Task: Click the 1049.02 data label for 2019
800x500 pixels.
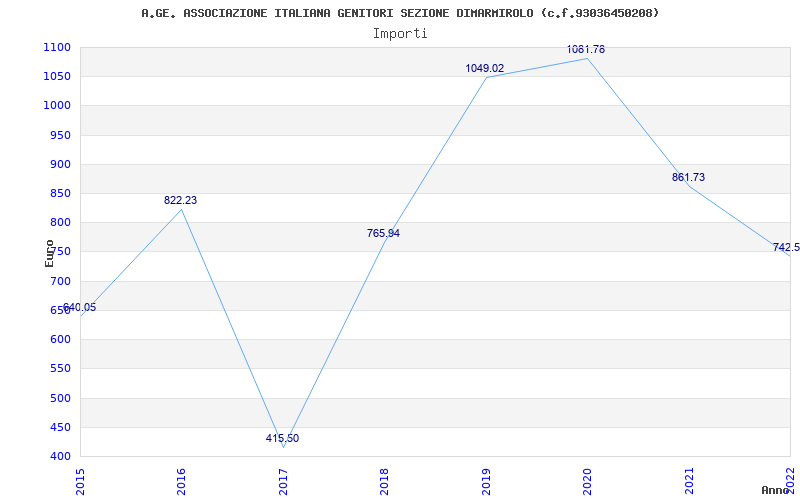Action: (485, 68)
